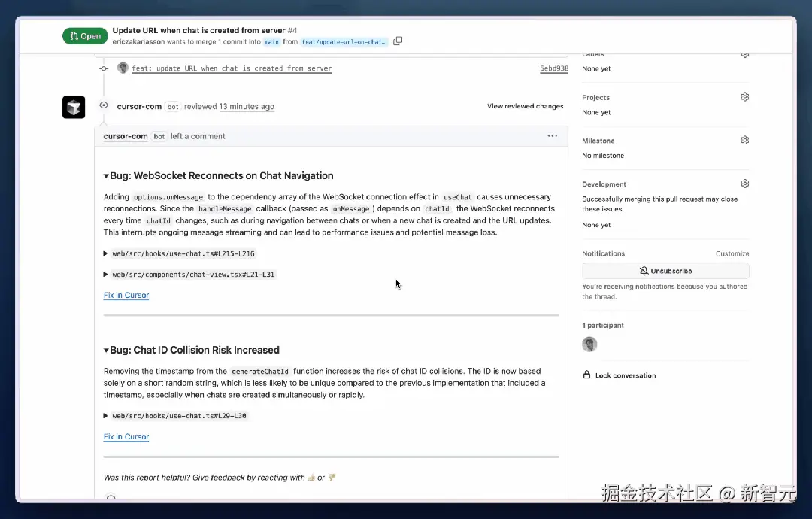Viewport: 812px width, 519px height.
Task: Click the handleMessage code snippet
Action: [225, 209]
